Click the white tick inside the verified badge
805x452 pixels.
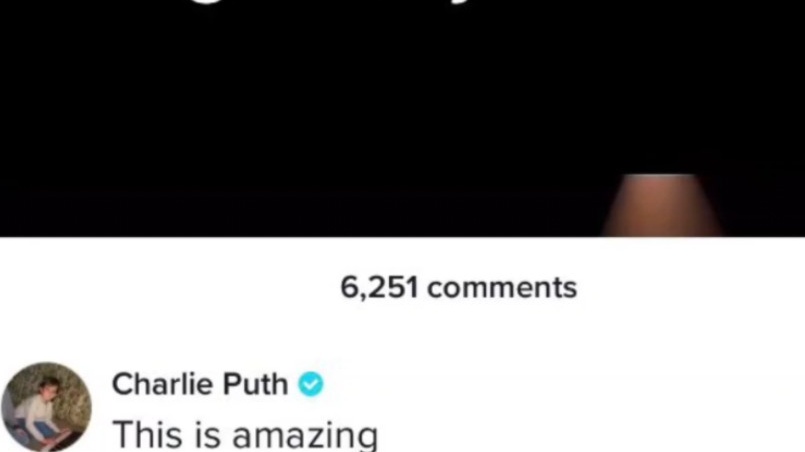tap(311, 384)
